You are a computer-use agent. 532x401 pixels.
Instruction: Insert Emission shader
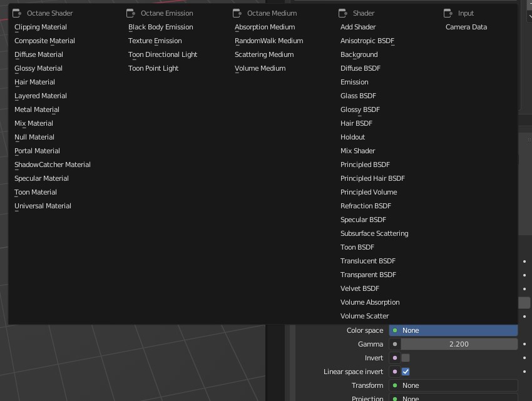[354, 82]
